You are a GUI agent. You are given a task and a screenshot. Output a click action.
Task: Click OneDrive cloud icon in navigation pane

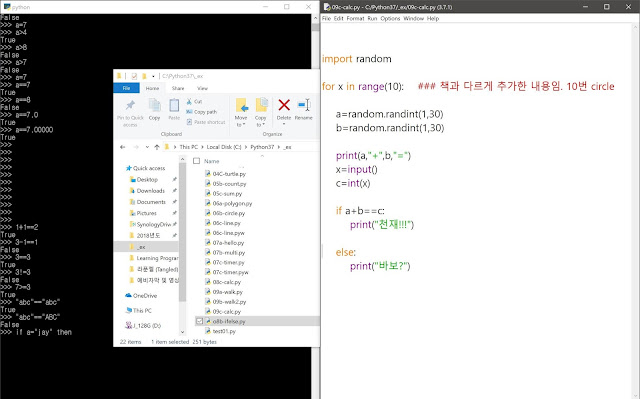click(128, 295)
